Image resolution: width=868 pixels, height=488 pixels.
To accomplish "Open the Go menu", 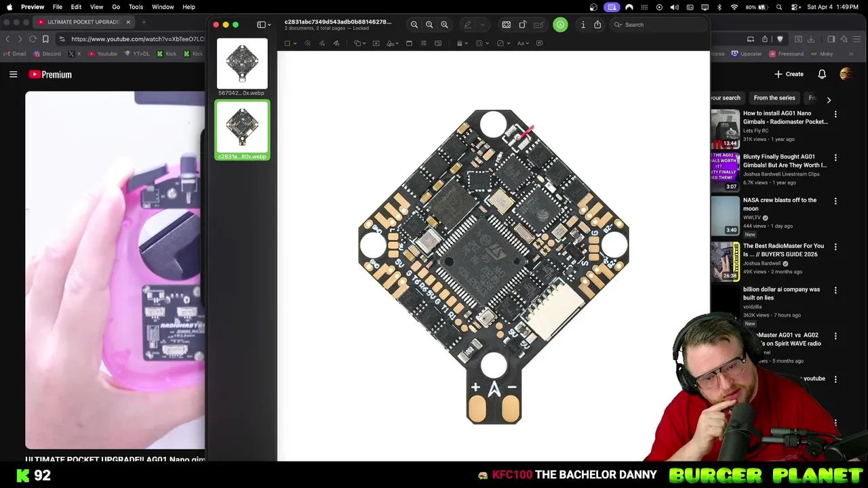I will (116, 7).
